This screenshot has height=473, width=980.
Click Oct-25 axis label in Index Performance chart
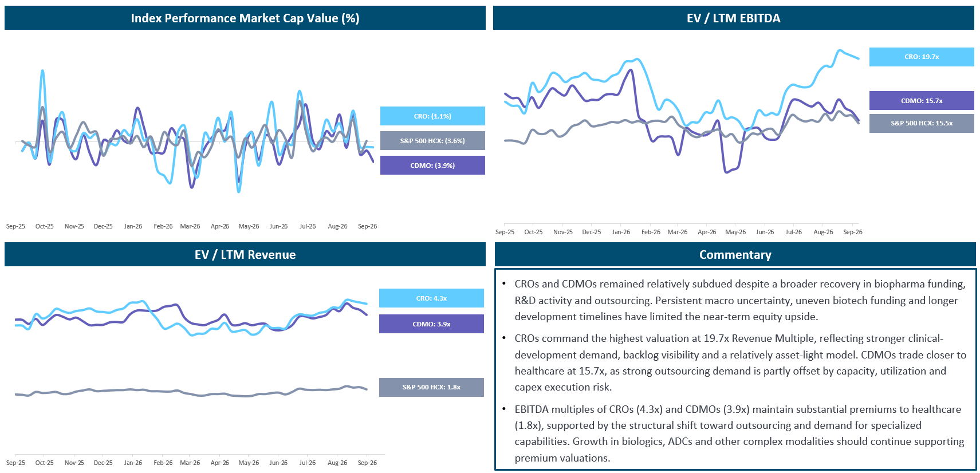(45, 226)
